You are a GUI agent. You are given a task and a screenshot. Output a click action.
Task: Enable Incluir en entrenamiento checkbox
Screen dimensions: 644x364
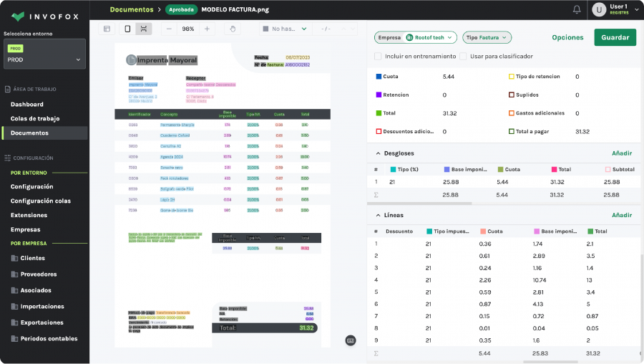tap(378, 56)
